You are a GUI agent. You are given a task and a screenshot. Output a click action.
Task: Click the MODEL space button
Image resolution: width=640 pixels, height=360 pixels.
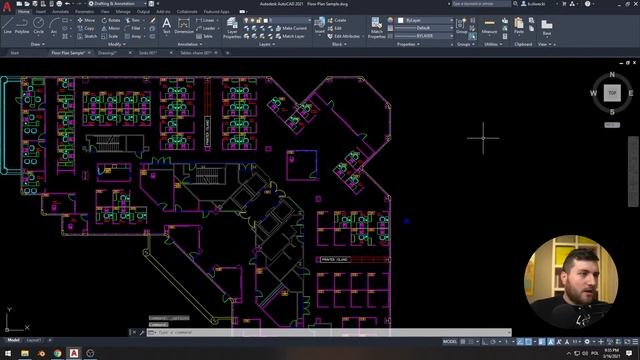pos(450,342)
